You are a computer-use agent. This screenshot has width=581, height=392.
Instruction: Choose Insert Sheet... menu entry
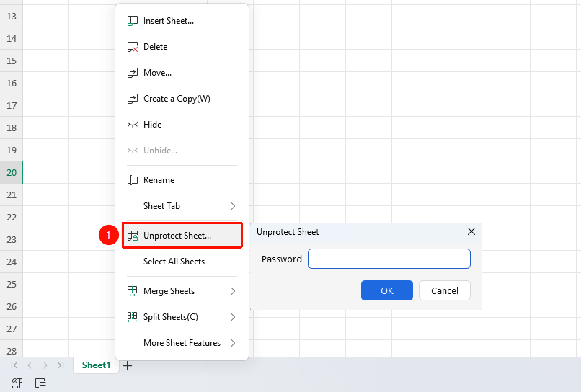tap(182, 21)
